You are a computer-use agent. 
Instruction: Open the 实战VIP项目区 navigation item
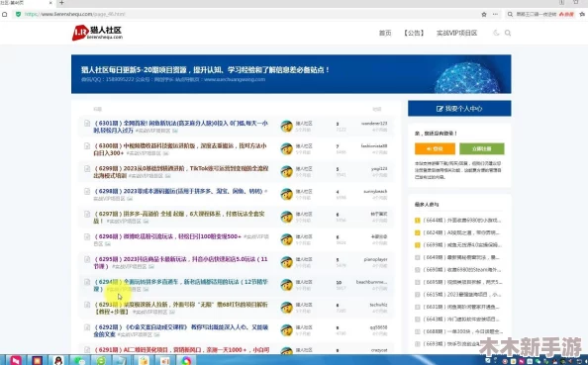456,33
